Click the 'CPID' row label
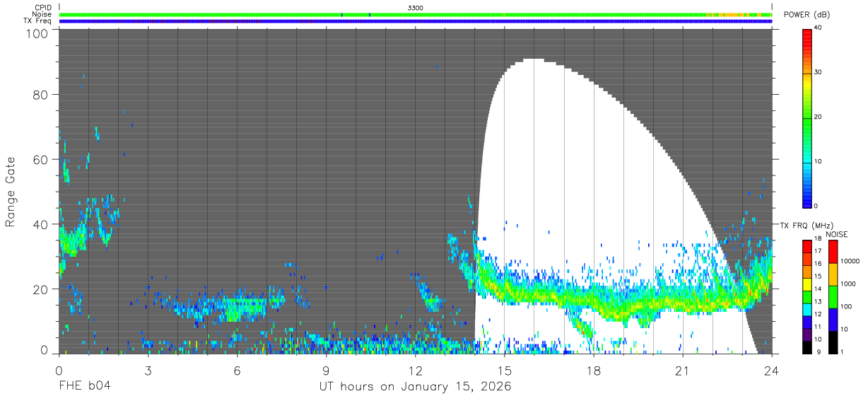The width and height of the screenshot is (868, 401). [42, 8]
